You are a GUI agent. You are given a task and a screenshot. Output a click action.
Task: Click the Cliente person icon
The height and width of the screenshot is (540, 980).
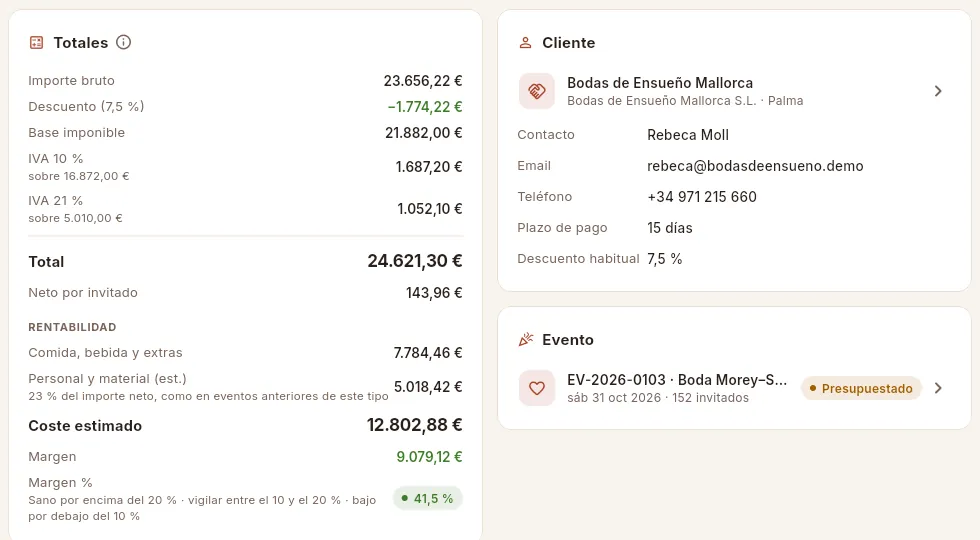[x=525, y=42]
